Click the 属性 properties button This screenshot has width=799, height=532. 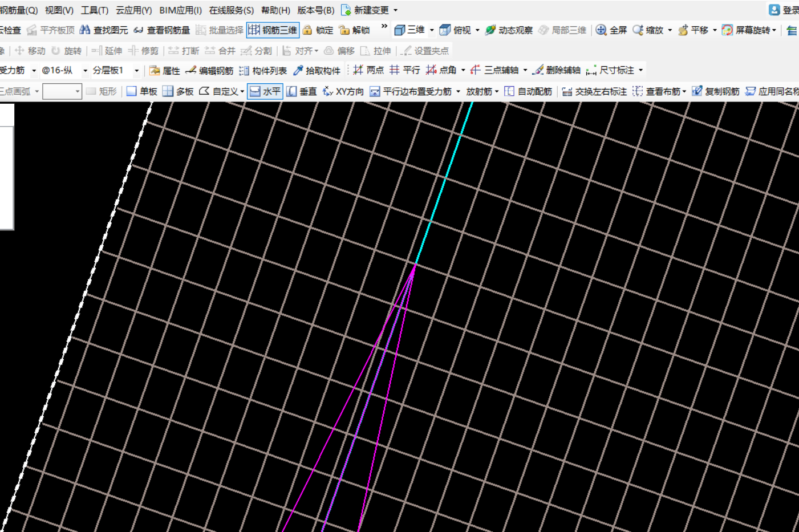pos(165,71)
